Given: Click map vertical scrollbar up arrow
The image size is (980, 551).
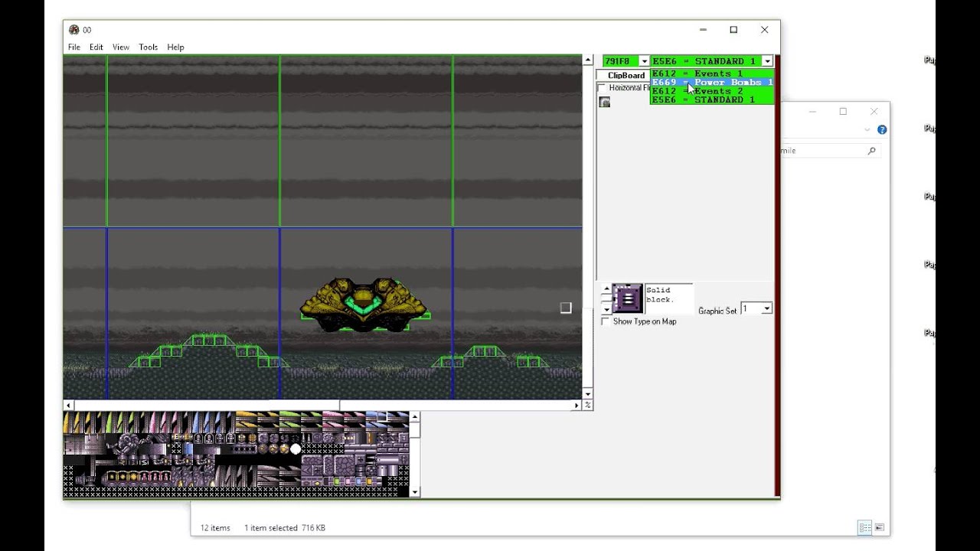Looking at the screenshot, I should click(x=588, y=60).
